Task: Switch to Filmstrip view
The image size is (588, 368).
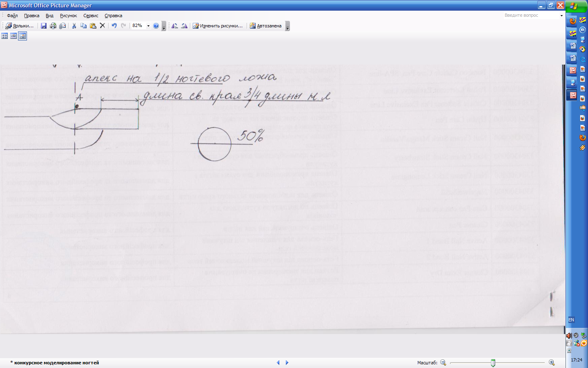Action: 13,36
